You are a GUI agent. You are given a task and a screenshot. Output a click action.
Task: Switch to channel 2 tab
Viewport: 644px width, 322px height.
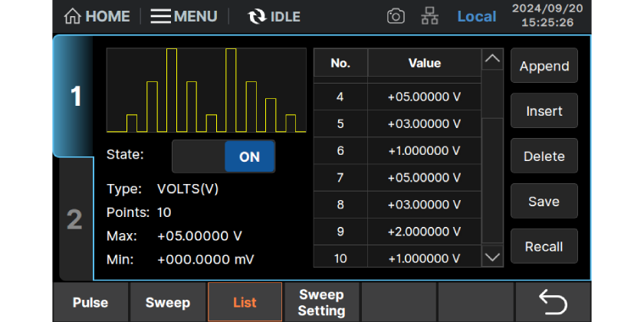pyautogui.click(x=75, y=219)
